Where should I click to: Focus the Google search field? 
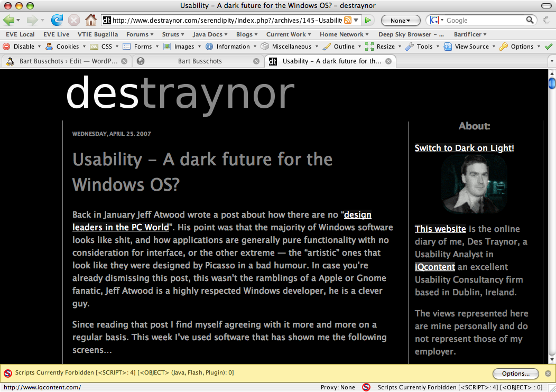pos(484,20)
